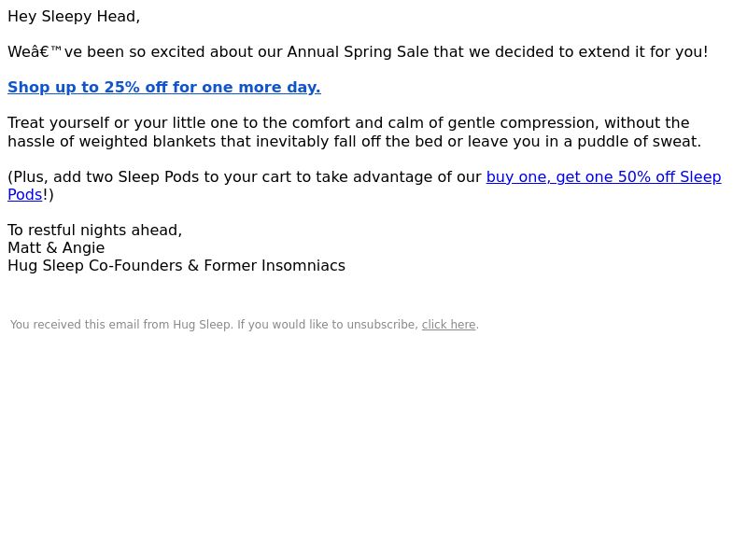
Task: Click the words 'puddle of sweat'
Action: pyautogui.click(x=639, y=142)
